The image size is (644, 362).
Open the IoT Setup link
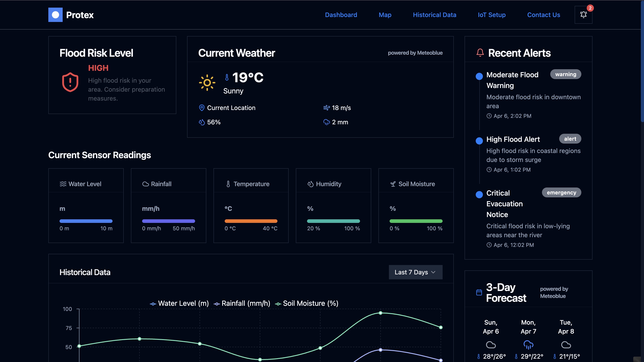[491, 15]
